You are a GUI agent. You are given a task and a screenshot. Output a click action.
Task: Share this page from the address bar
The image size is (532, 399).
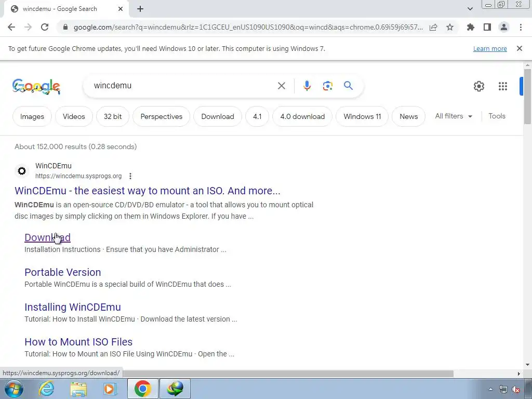click(x=433, y=27)
